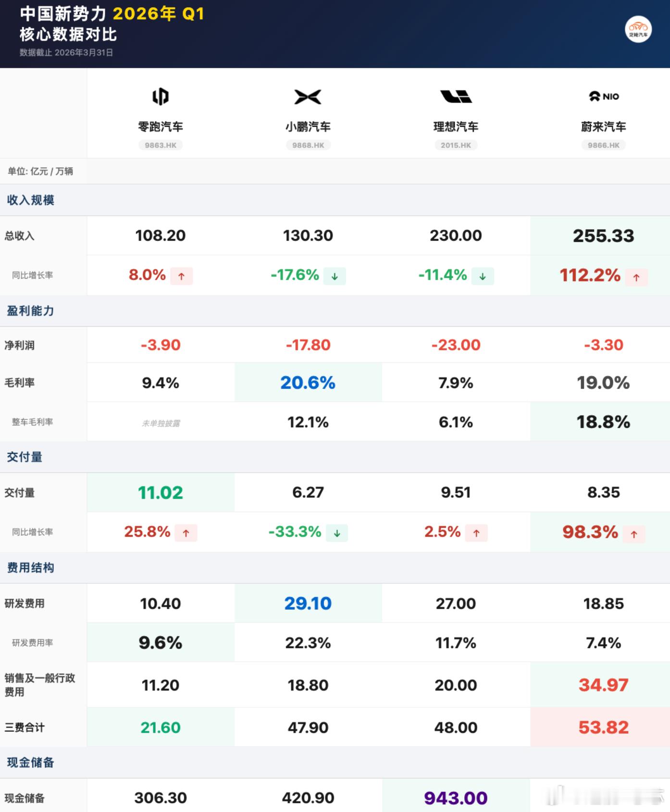The width and height of the screenshot is (670, 812).
Task: Click the 2015.HK stock code badge
Action: pyautogui.click(x=456, y=145)
